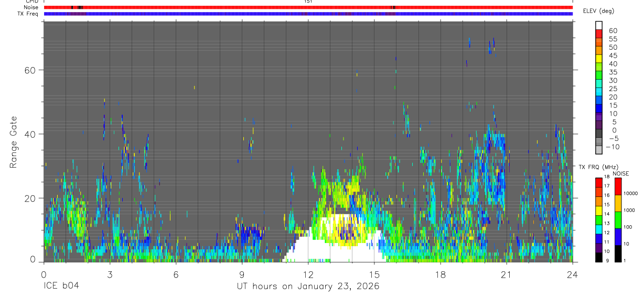Pick the red ELEV colorbar segment near 55
This screenshot has height=297, width=644.
point(599,34)
